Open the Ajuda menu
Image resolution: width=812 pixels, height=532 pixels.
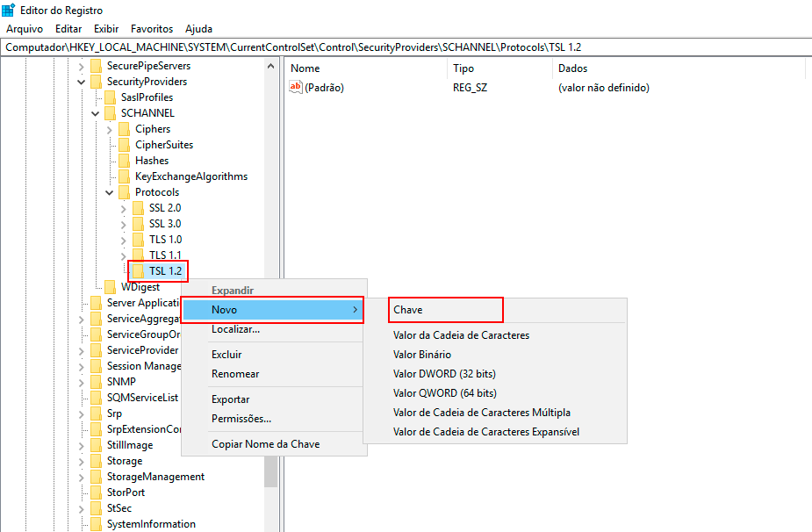point(199,29)
